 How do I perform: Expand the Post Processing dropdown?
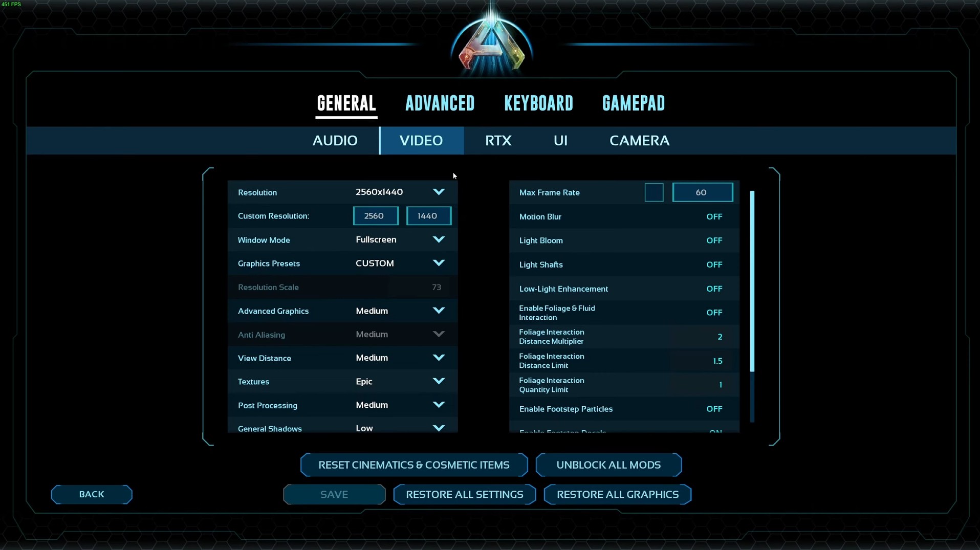[439, 405]
